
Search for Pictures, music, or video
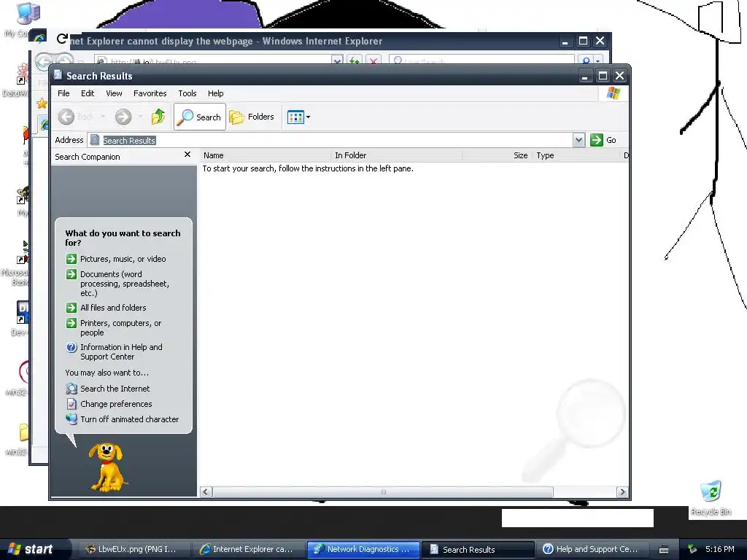pyautogui.click(x=123, y=259)
